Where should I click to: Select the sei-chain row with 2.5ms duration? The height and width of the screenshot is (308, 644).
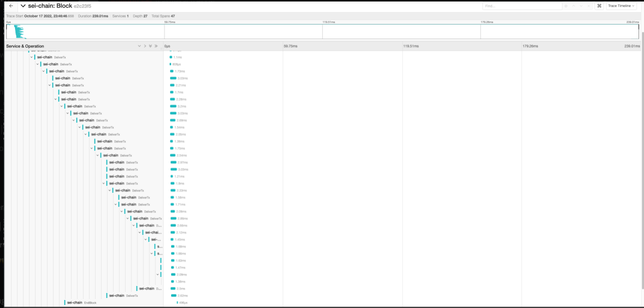point(150,288)
